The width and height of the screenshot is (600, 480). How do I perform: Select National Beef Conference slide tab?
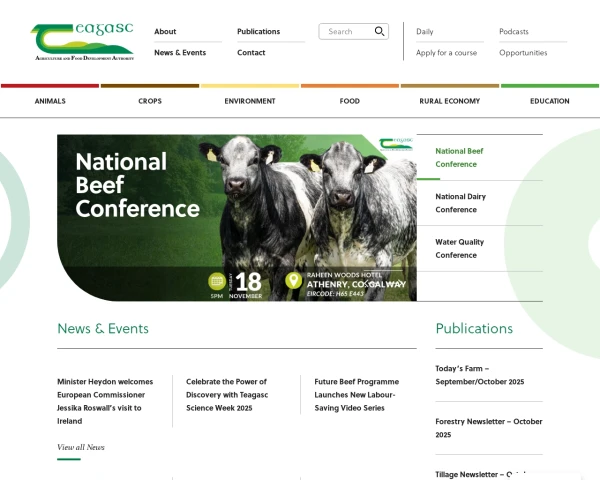(x=459, y=158)
